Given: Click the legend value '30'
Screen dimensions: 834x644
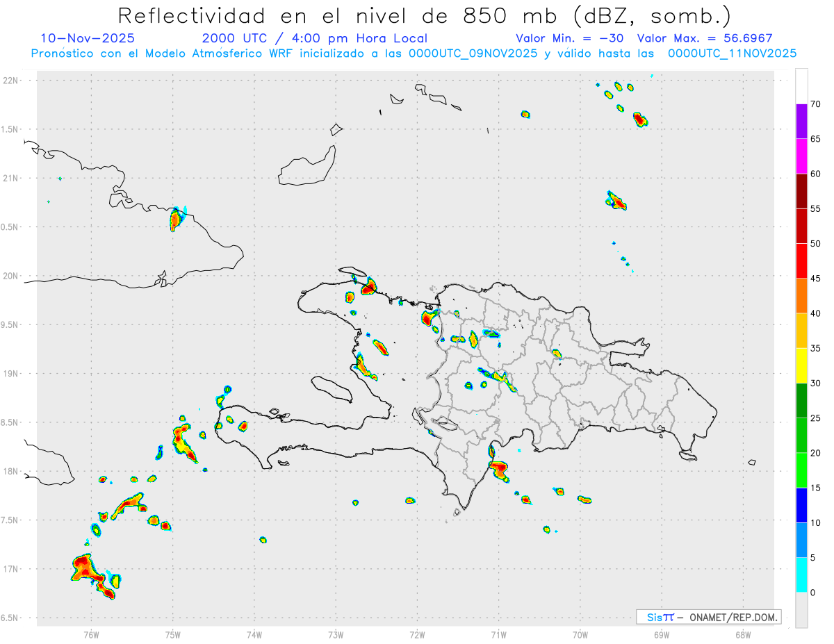Looking at the screenshot, I should point(816,383).
